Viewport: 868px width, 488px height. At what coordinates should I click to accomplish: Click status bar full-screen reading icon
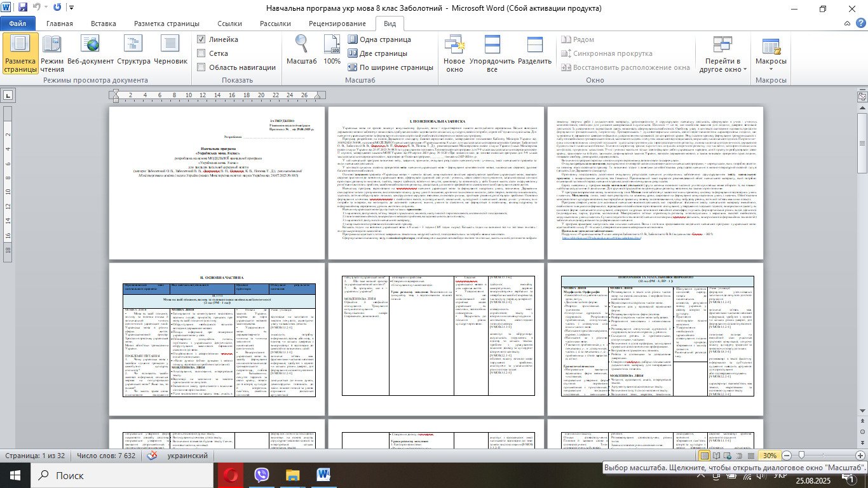[716, 456]
